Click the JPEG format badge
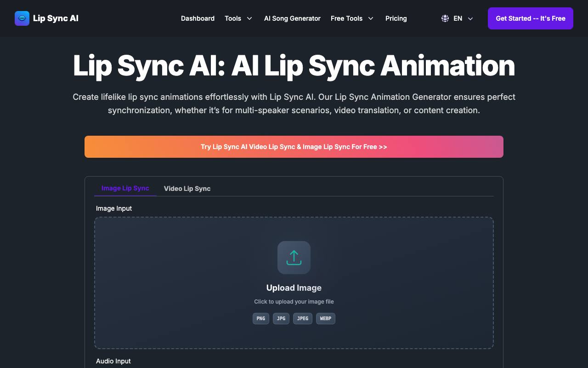 tap(303, 318)
